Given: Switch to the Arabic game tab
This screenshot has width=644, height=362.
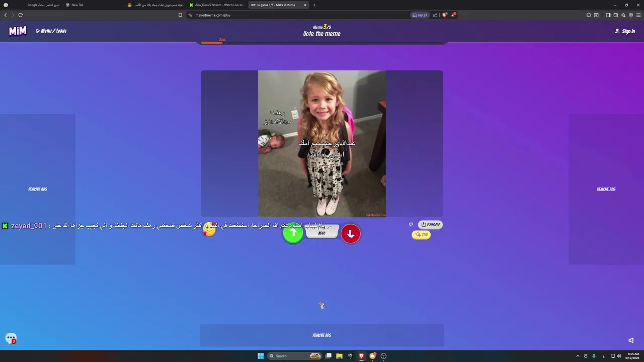Looking at the screenshot, I should [156, 5].
